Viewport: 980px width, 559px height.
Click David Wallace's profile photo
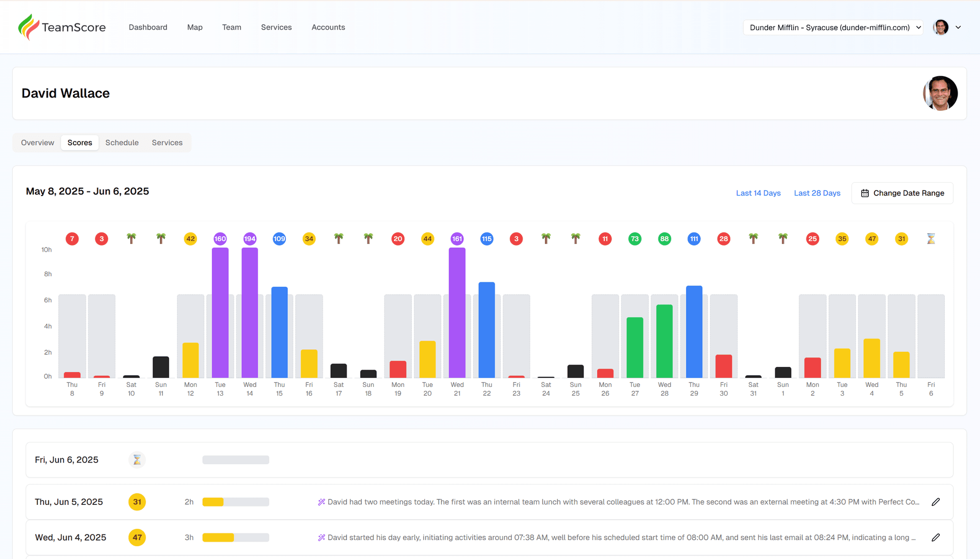coord(941,93)
